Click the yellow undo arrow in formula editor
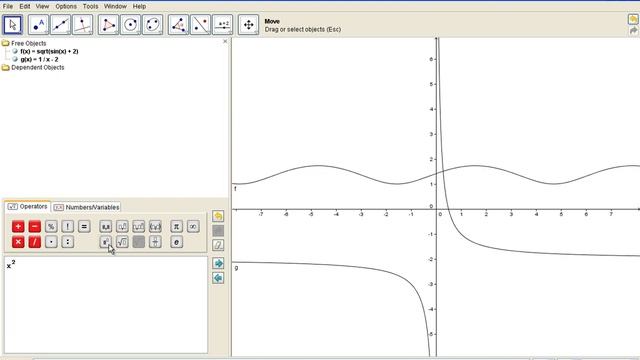Viewport: 640px width, 360px height. point(218,216)
